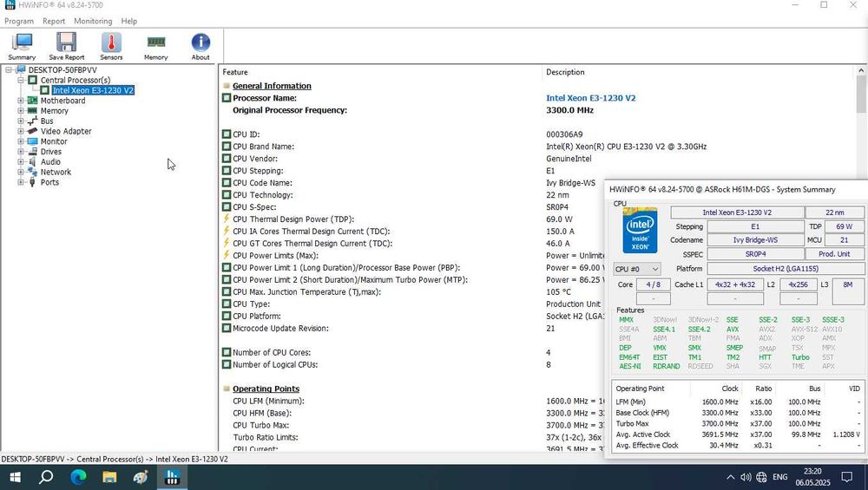
Task: Select the Network tree item
Action: tap(56, 172)
